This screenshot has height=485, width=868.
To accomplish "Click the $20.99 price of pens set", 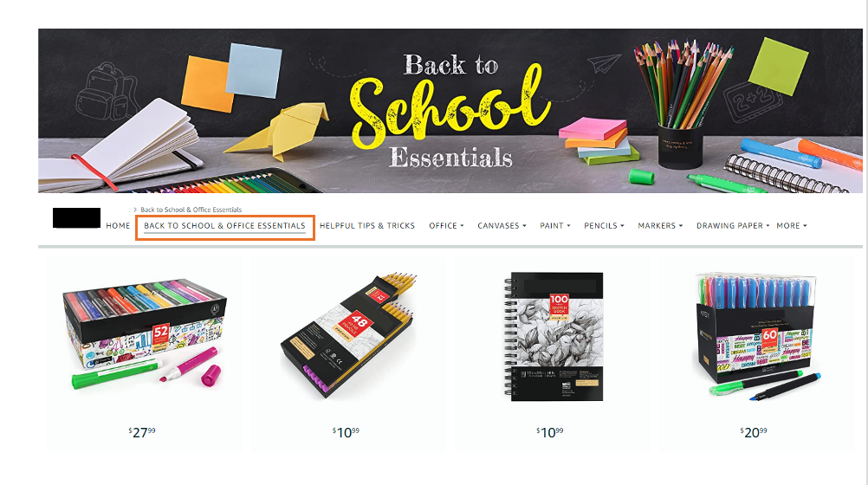I will point(754,432).
